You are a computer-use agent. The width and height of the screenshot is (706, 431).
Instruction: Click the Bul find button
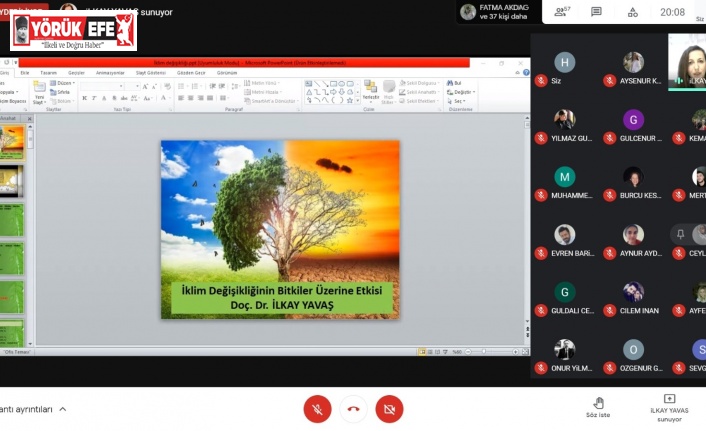pyautogui.click(x=454, y=83)
